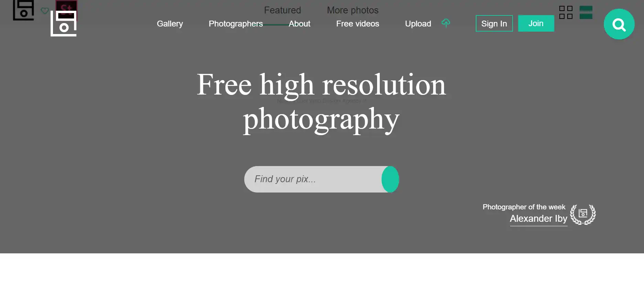
Task: Click the laurel wreath award icon
Action: pos(583,215)
